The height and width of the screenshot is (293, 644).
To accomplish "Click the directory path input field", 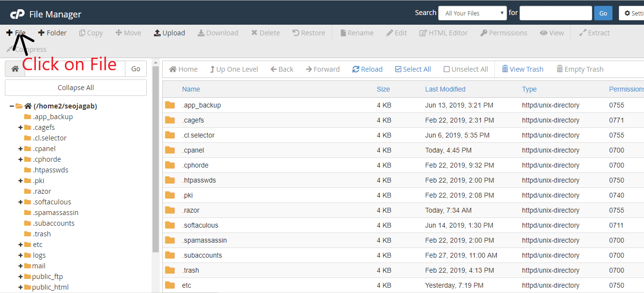I will pos(75,69).
